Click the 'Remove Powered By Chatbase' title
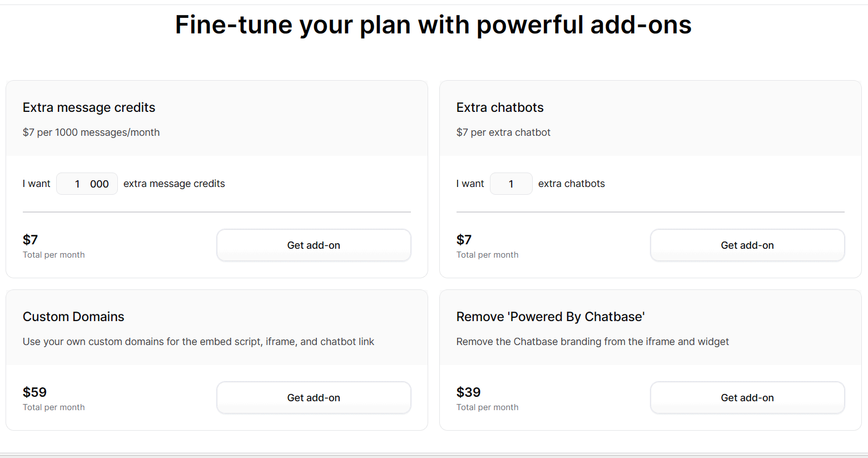The image size is (868, 458). click(x=550, y=317)
